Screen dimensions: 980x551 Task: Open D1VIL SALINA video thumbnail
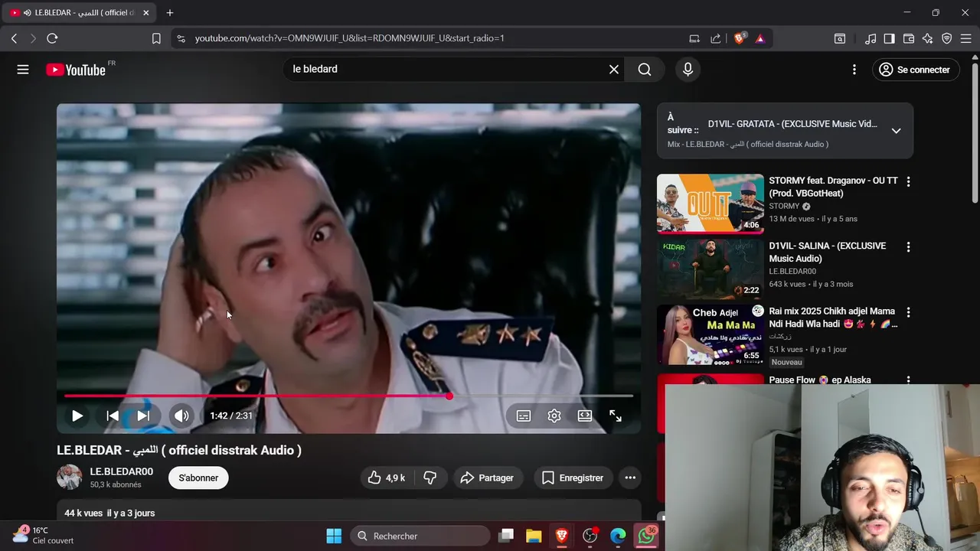710,269
